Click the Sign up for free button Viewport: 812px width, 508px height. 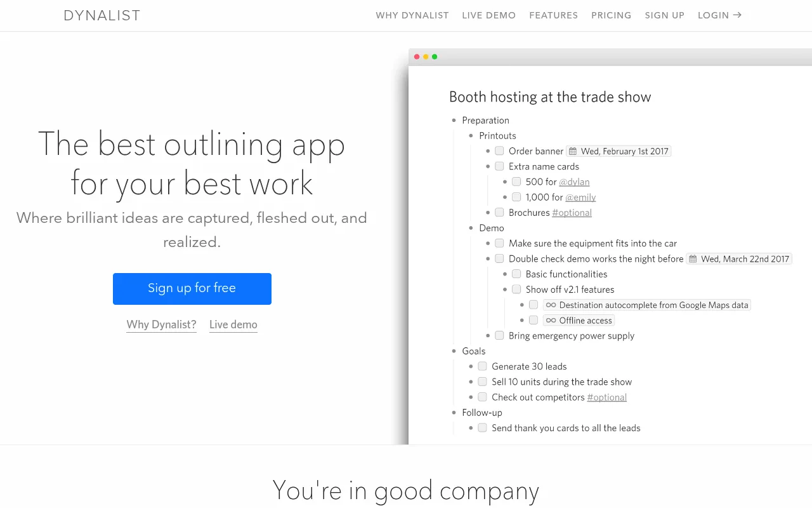(192, 289)
